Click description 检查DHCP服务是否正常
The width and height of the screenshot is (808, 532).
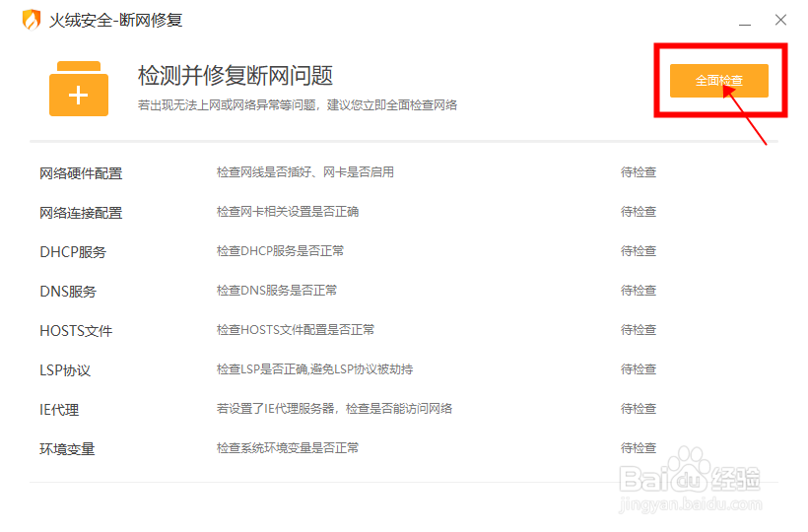280,251
